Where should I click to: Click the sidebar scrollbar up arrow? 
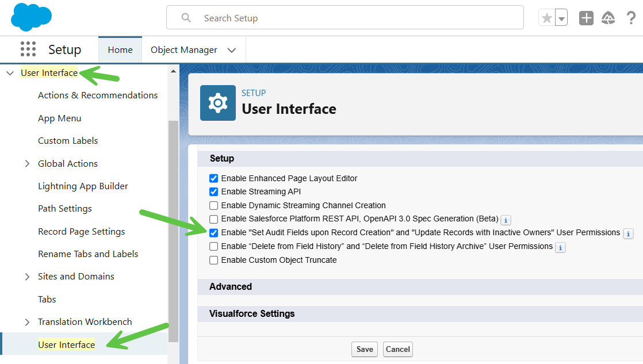click(174, 71)
